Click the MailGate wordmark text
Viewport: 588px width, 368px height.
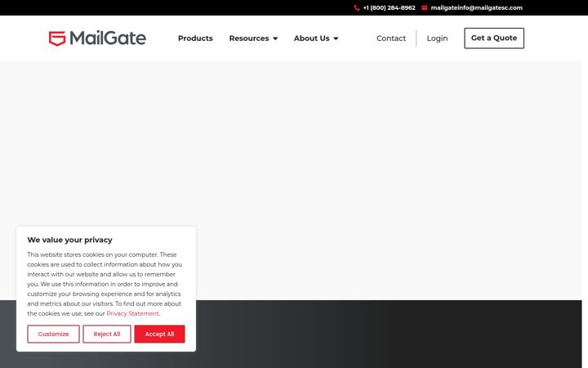[108, 38]
